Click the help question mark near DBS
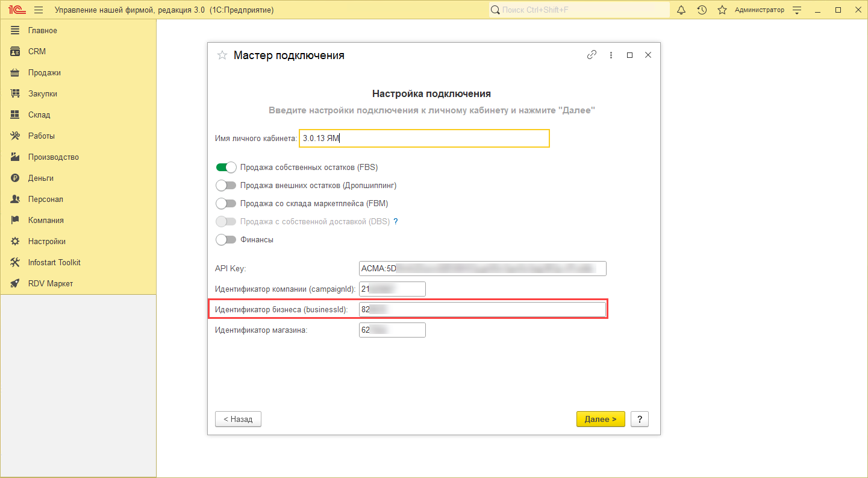This screenshot has width=868, height=478. (396, 221)
